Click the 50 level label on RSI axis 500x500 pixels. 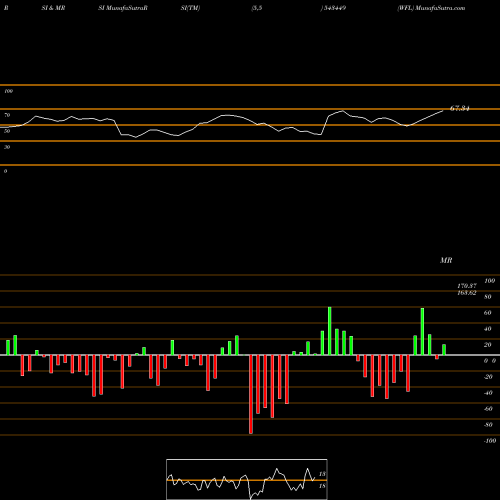click(x=7, y=131)
